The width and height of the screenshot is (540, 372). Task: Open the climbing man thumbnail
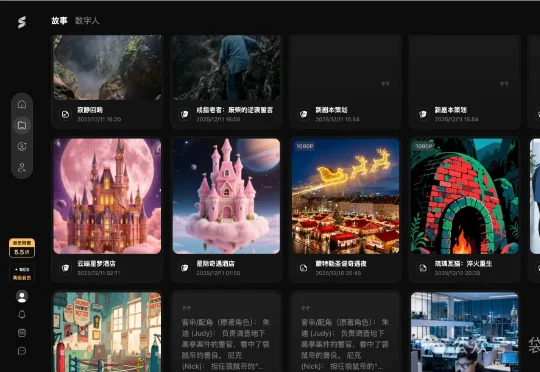click(226, 68)
